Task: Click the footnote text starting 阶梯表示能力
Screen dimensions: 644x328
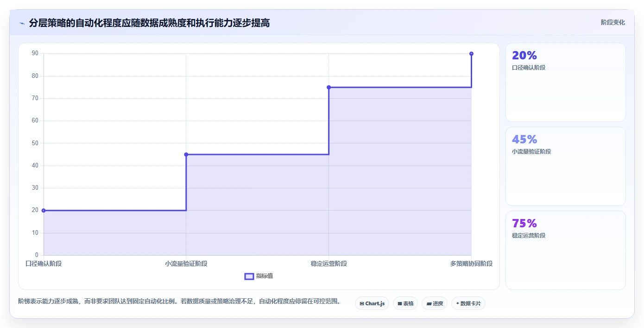Action: [x=179, y=302]
